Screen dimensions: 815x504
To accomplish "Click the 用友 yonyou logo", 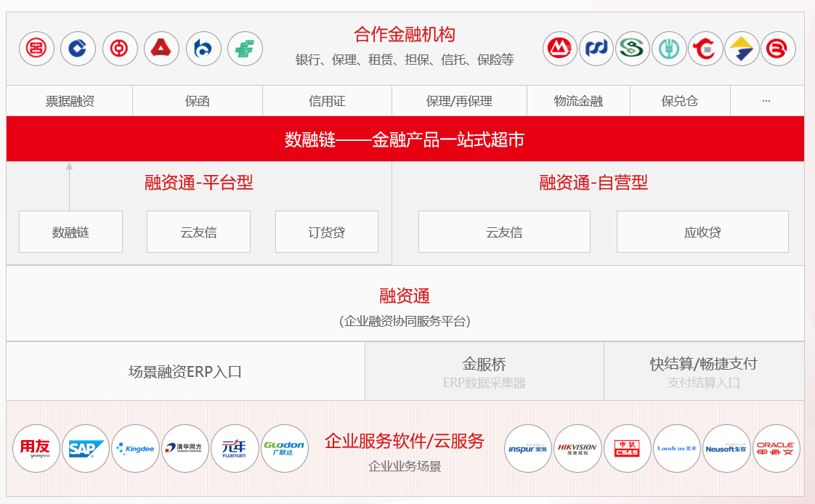I will click(x=36, y=448).
